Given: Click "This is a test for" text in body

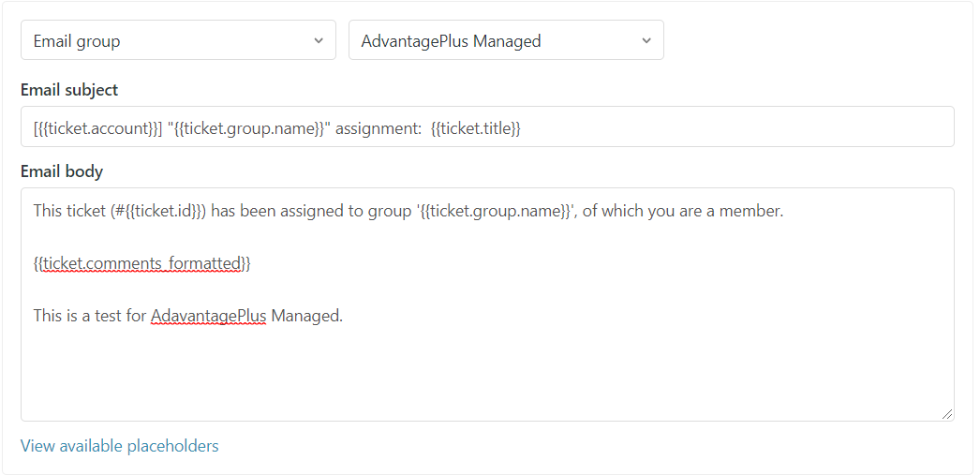Looking at the screenshot, I should coord(90,316).
